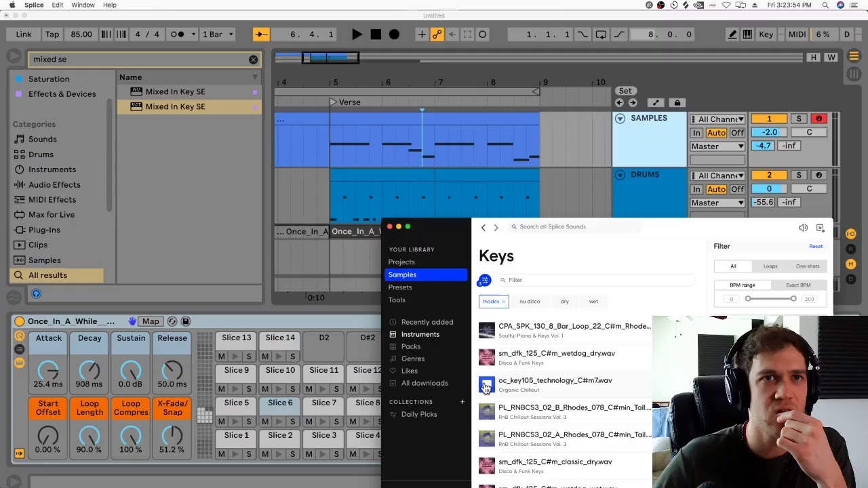
Task: Toggle the lock envelopes icon
Action: point(677,103)
